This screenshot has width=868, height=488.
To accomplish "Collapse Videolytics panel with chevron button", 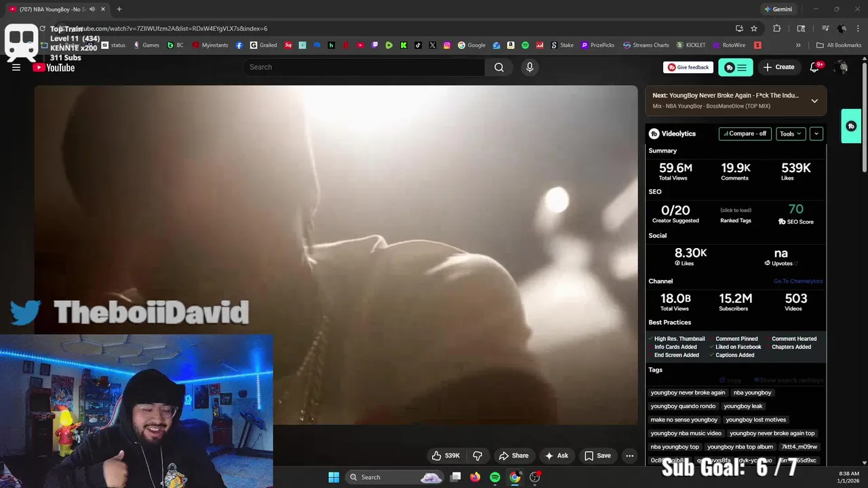I will coord(816,134).
